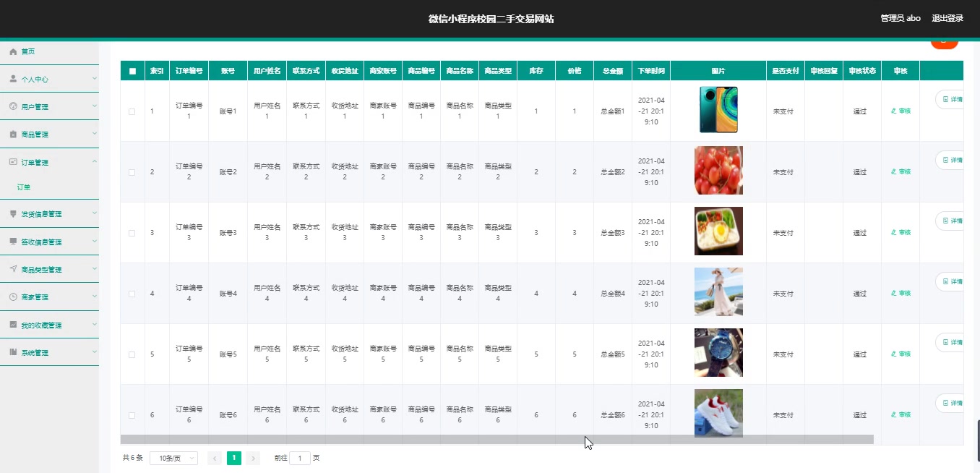Screen dimensions: 980x473
Task: Toggle the select-all checkbox in table header
Action: (x=132, y=70)
